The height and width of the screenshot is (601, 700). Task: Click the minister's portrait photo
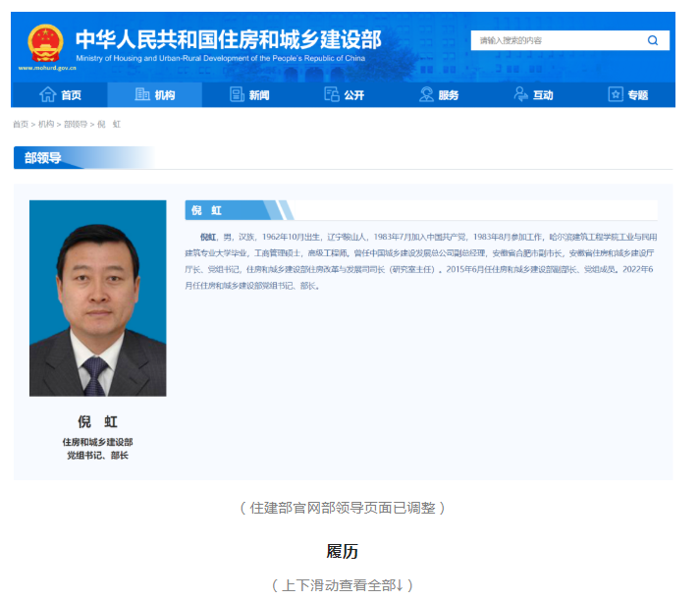pyautogui.click(x=97, y=299)
